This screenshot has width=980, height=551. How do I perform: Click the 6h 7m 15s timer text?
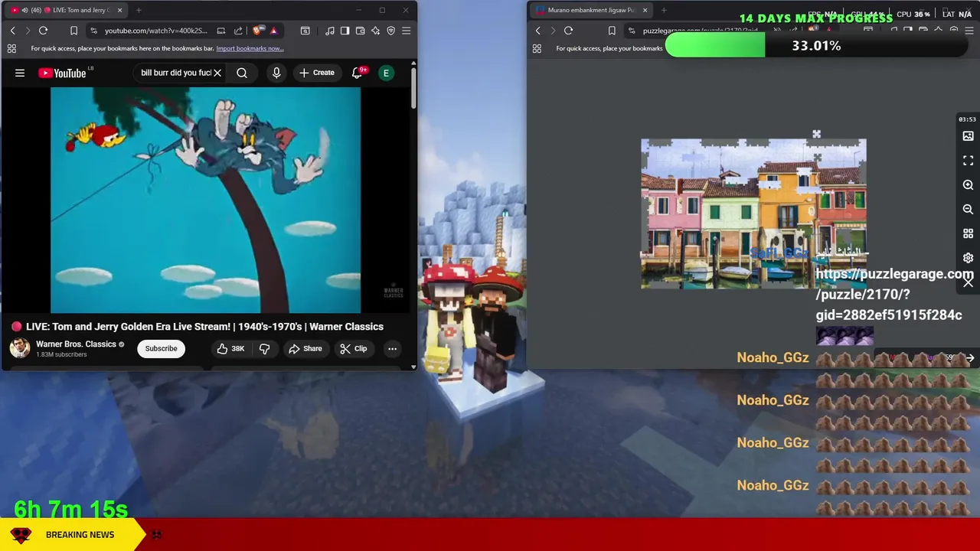coord(70,509)
